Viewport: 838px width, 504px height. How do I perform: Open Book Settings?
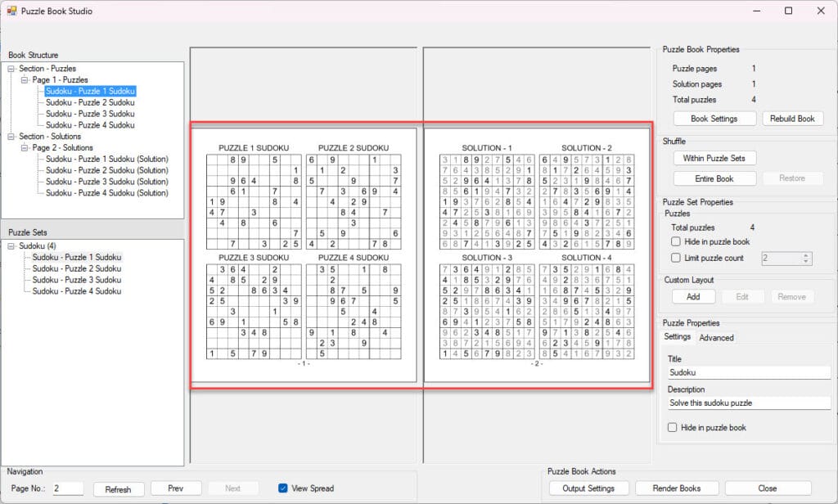tap(714, 119)
